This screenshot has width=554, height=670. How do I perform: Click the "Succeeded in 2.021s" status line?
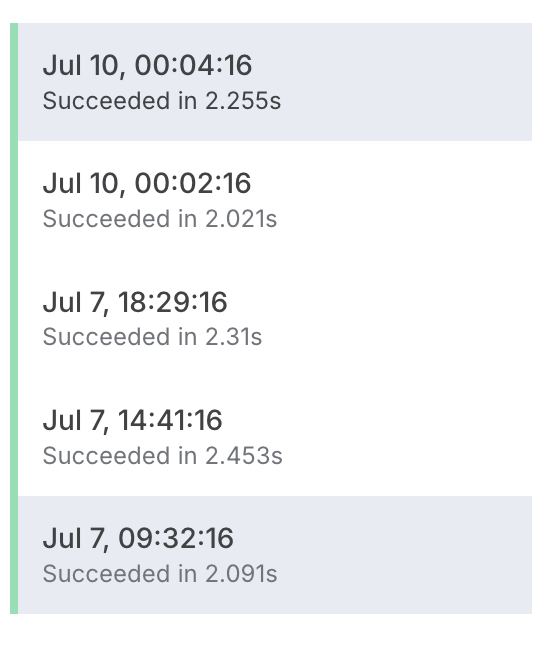[160, 219]
